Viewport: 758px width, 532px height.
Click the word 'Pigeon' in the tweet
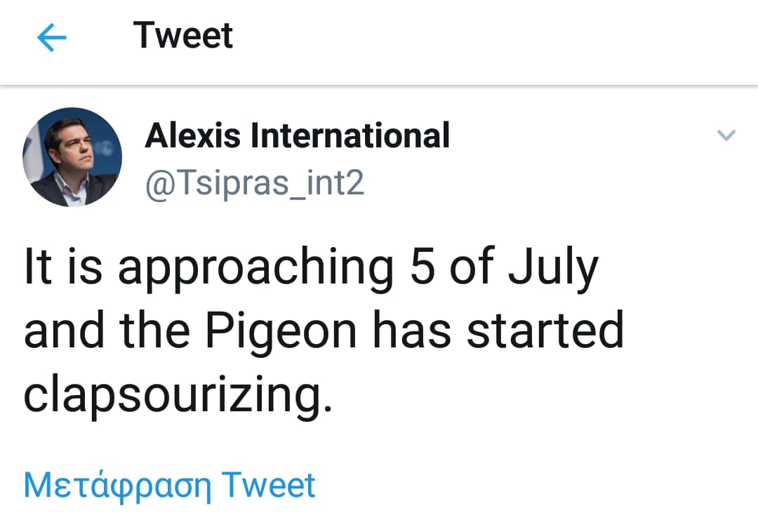277,331
